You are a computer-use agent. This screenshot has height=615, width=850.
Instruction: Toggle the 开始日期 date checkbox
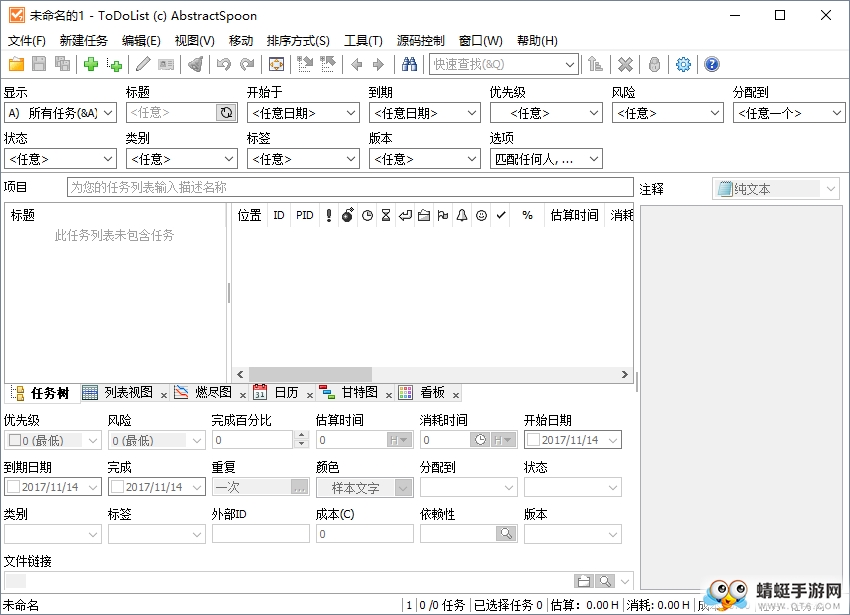(534, 440)
